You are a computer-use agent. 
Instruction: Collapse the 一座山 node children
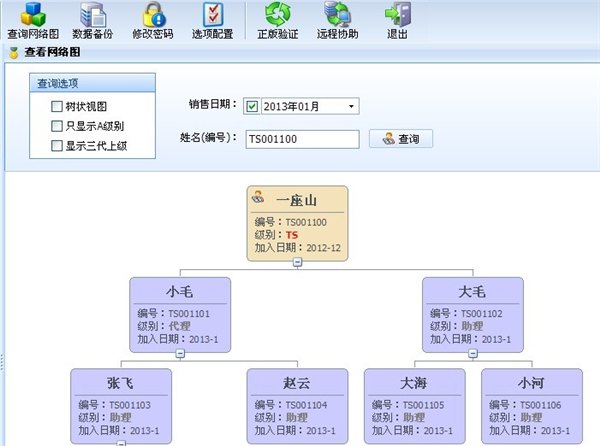click(297, 262)
